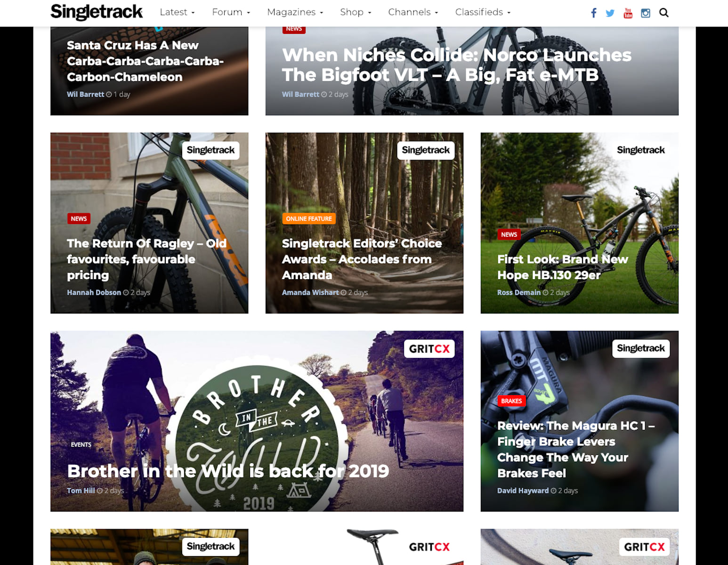Click the Singletrack logo in the header

click(x=97, y=12)
